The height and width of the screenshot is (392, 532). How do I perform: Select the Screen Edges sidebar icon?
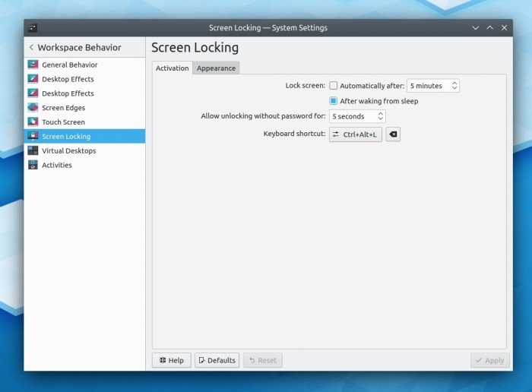coord(33,108)
